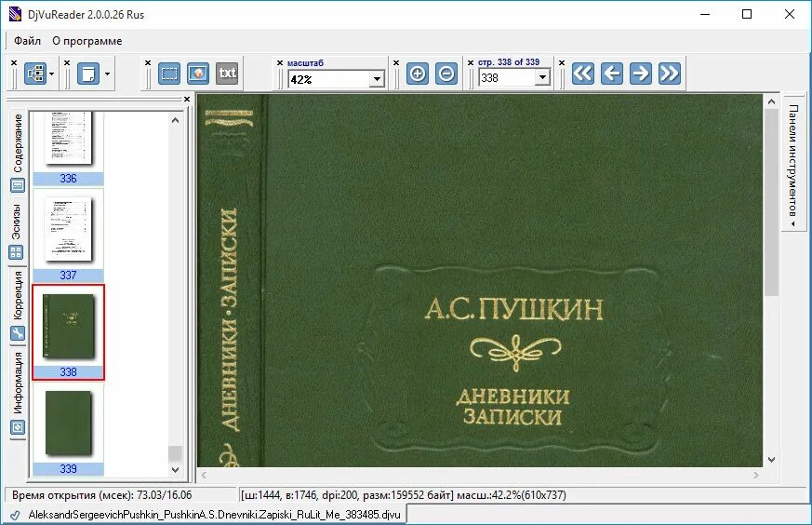Click the page dimensions status bar text
Screen dimensions: 812x525
[x=404, y=495]
